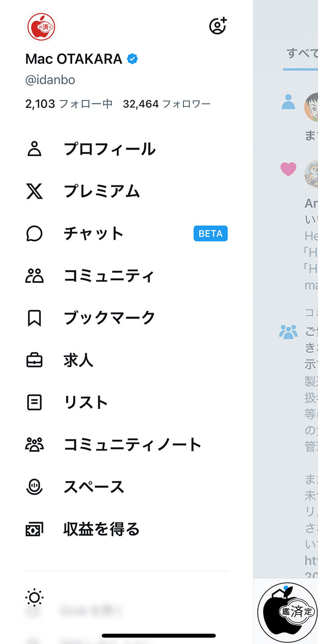Open コミュニティ (Communities) people icon

coord(34,275)
